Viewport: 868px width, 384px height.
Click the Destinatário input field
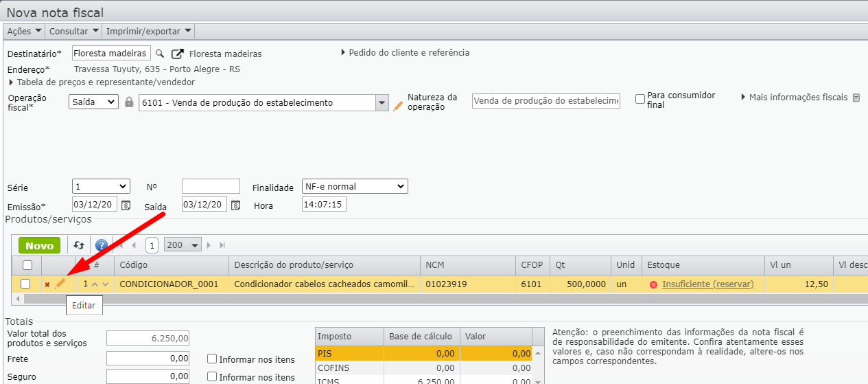111,54
